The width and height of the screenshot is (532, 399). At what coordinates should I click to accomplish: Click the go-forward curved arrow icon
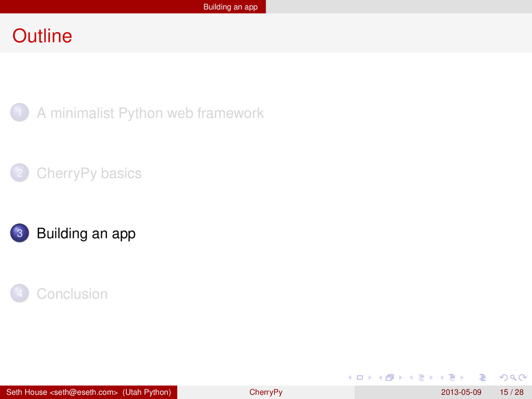523,378
